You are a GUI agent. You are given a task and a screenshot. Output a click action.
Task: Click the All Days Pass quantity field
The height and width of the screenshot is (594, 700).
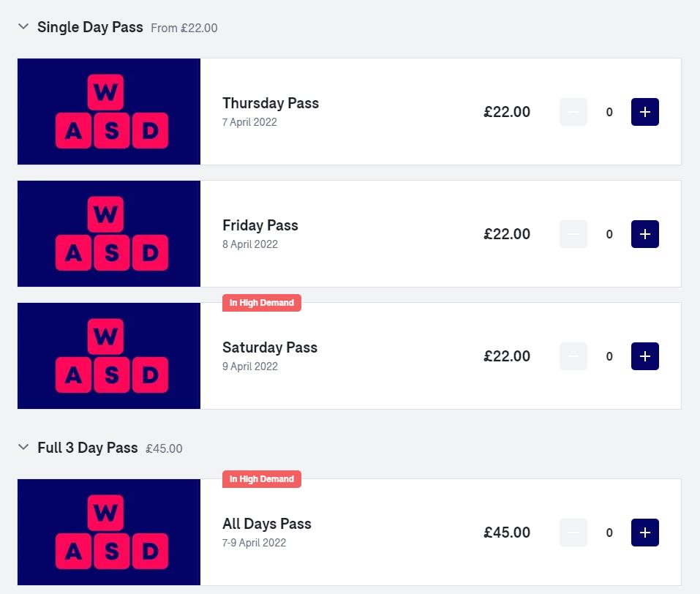[609, 533]
